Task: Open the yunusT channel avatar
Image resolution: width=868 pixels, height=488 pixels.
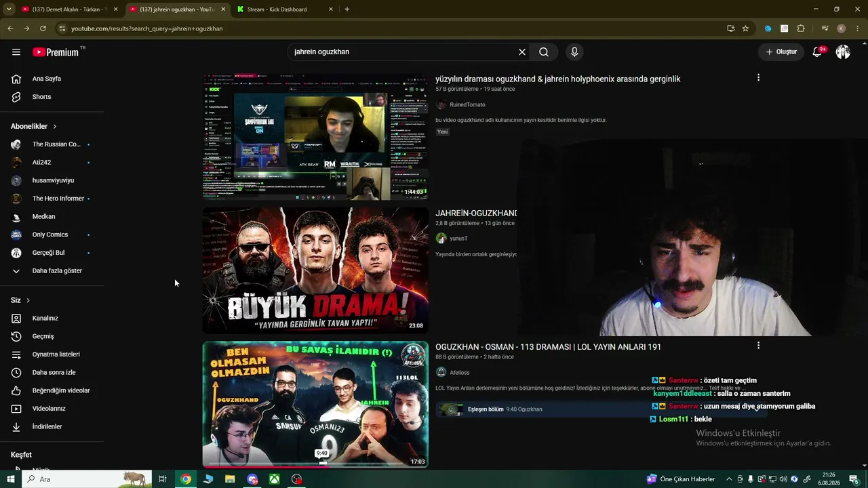Action: [441, 239]
